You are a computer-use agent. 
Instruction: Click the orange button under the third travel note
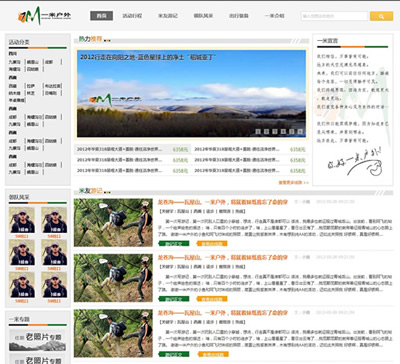point(212,354)
